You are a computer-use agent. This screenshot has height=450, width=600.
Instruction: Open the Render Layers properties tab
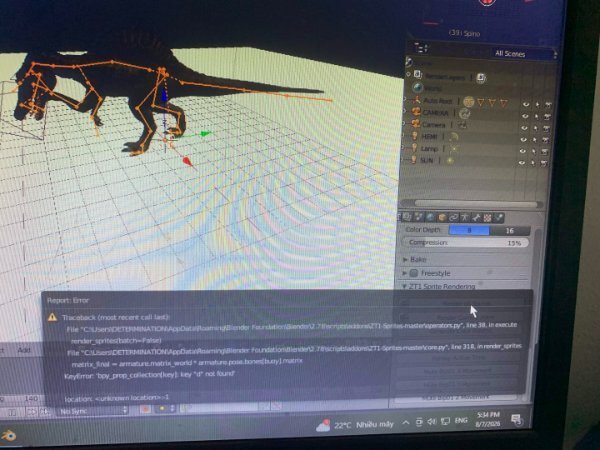[x=407, y=217]
